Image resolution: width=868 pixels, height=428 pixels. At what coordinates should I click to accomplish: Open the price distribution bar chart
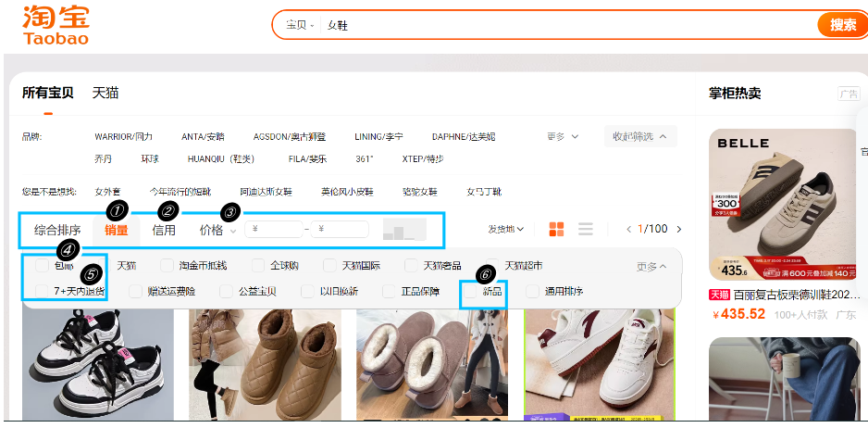pyautogui.click(x=404, y=230)
